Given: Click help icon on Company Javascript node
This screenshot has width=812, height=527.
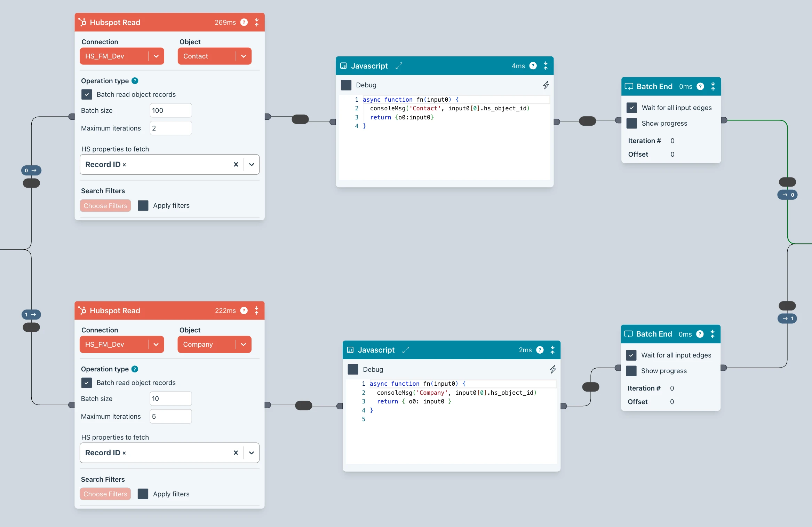Looking at the screenshot, I should coord(540,350).
